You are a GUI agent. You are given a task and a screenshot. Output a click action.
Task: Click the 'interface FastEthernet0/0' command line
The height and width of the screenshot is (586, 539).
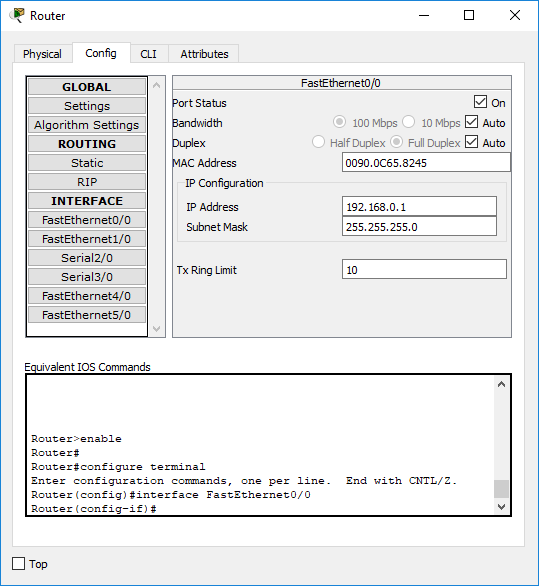coord(171,495)
